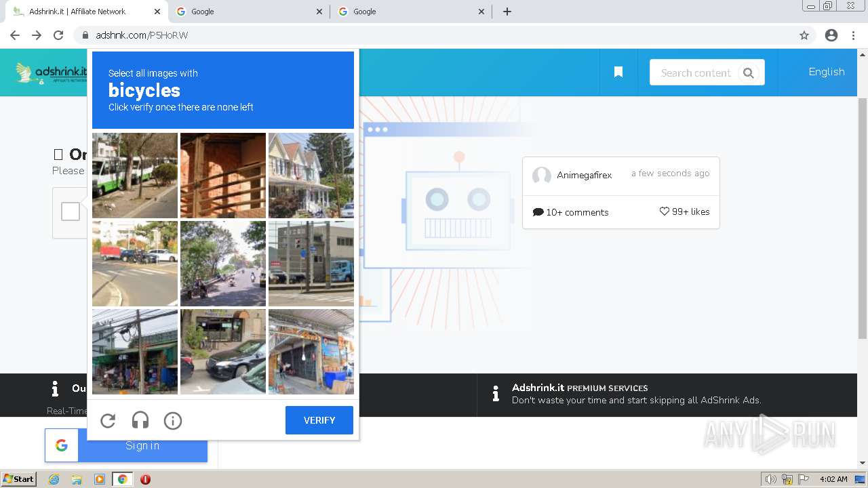Open Chrome profile avatar menu
Viewport: 868px width, 488px height.
[x=831, y=35]
